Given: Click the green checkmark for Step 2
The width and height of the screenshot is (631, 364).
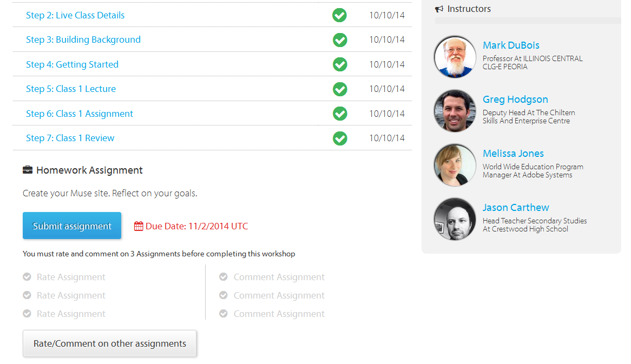Looking at the screenshot, I should point(340,15).
